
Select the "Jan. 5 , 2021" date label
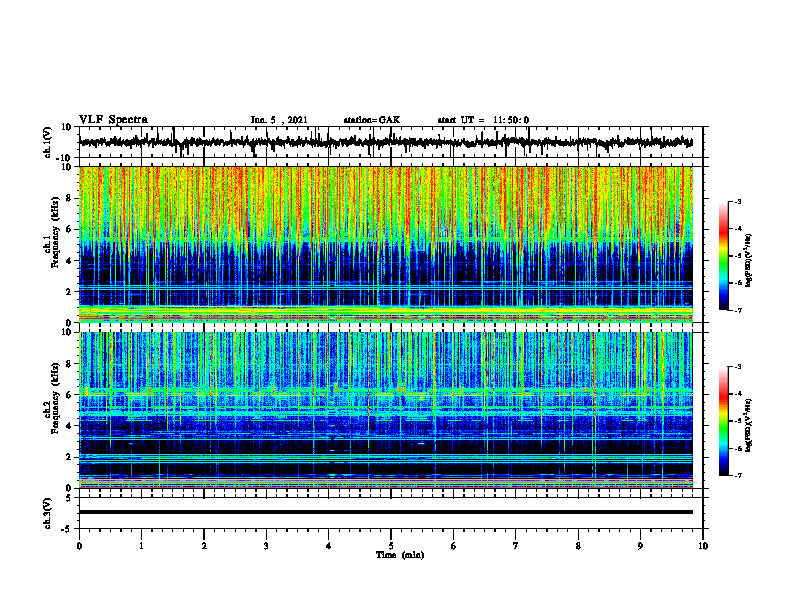pyautogui.click(x=279, y=120)
